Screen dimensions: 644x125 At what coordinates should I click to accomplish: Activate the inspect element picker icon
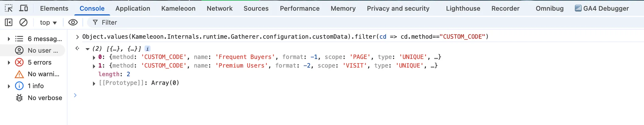pos(9,8)
